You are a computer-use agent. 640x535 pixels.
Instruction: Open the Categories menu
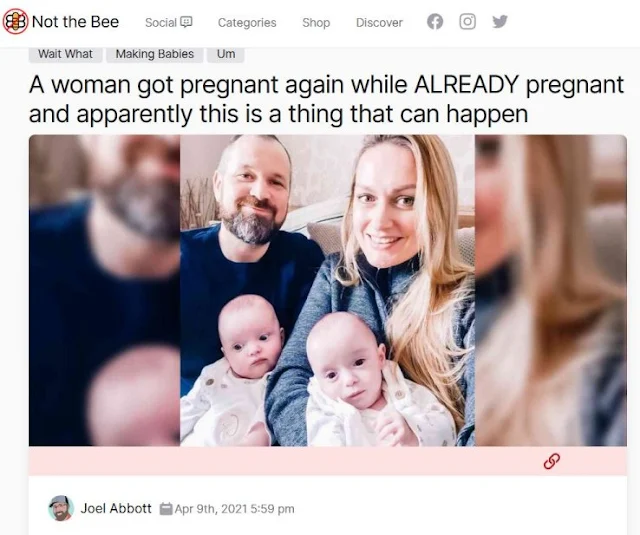pyautogui.click(x=247, y=22)
